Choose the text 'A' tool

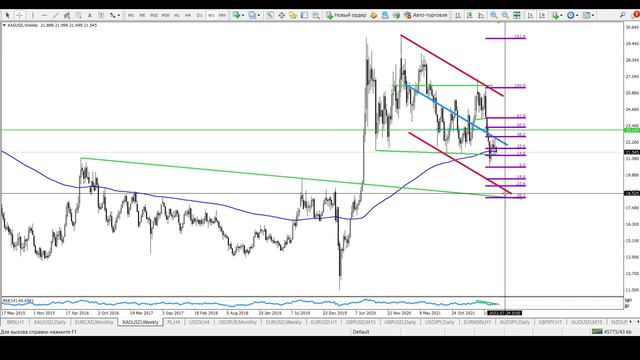(x=89, y=15)
